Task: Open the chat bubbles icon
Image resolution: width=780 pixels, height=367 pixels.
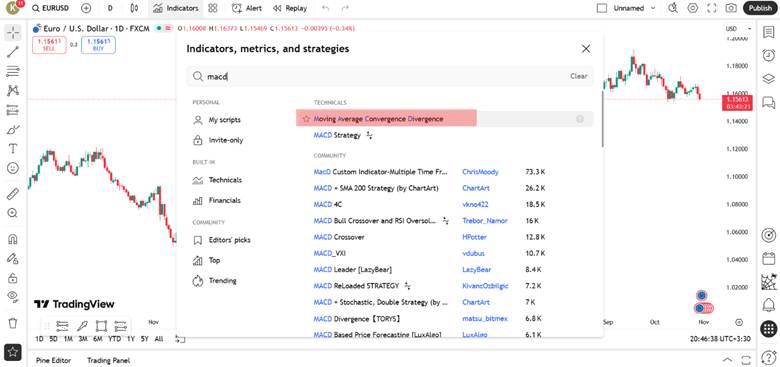Action: pos(769,102)
